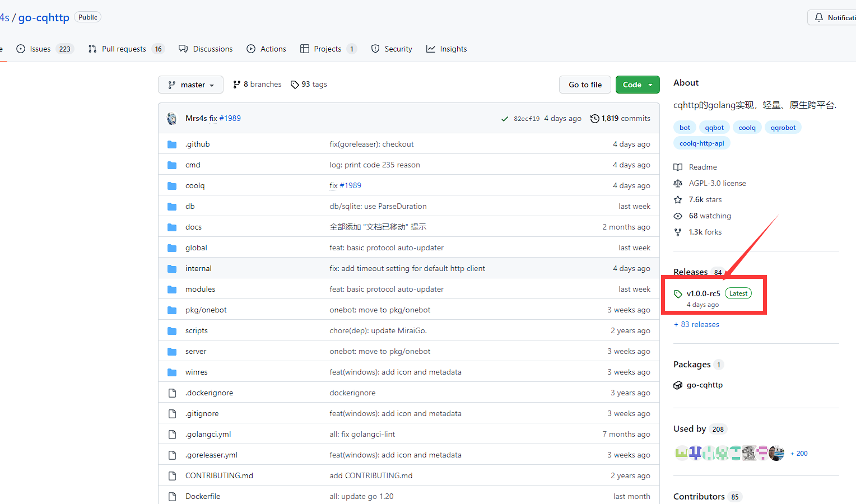
Task: Open the go-cqhttp repository name link
Action: coord(44,17)
